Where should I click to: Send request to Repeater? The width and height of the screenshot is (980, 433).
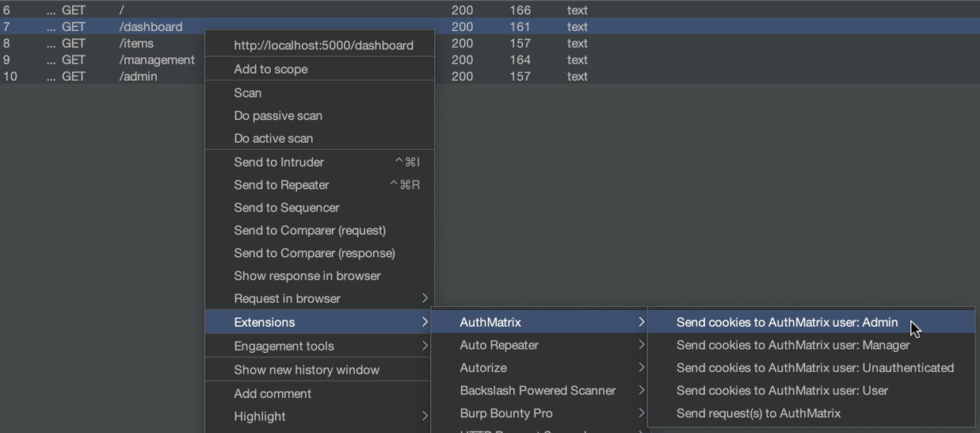point(319,185)
